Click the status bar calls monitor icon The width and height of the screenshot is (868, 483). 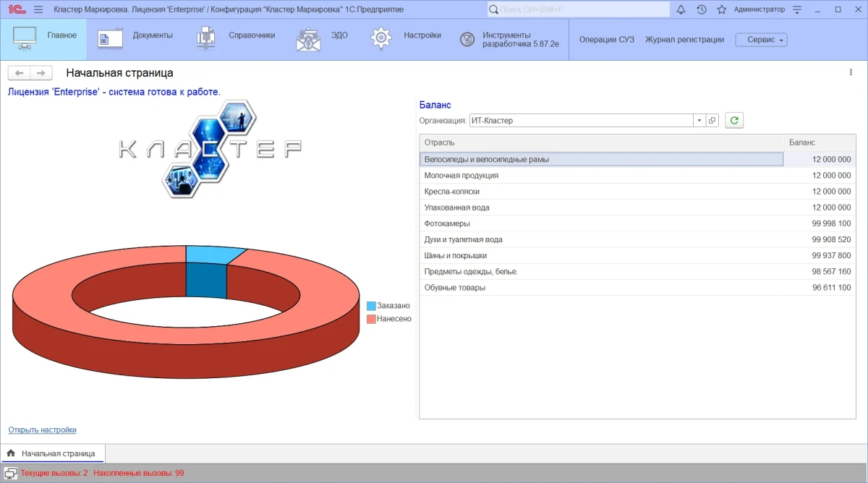pos(10,473)
